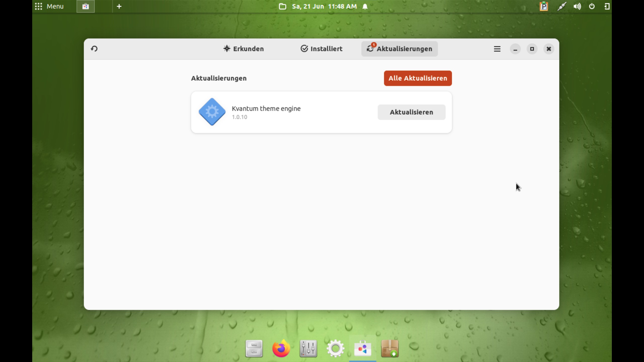Screen dimensions: 644x362
Task: Launch Firefox from the dock
Action: click(x=281, y=348)
